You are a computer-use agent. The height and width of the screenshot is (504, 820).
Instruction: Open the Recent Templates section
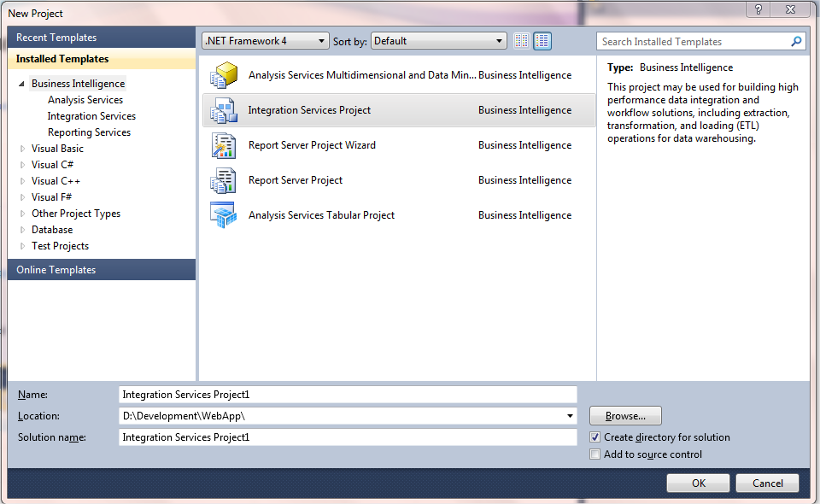pos(56,38)
